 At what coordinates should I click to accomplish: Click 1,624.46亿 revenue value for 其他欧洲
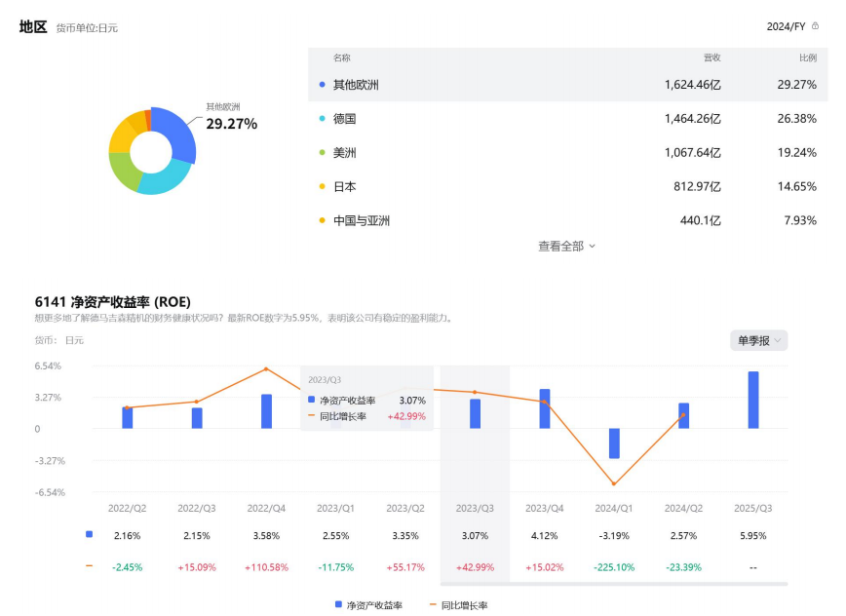click(692, 85)
